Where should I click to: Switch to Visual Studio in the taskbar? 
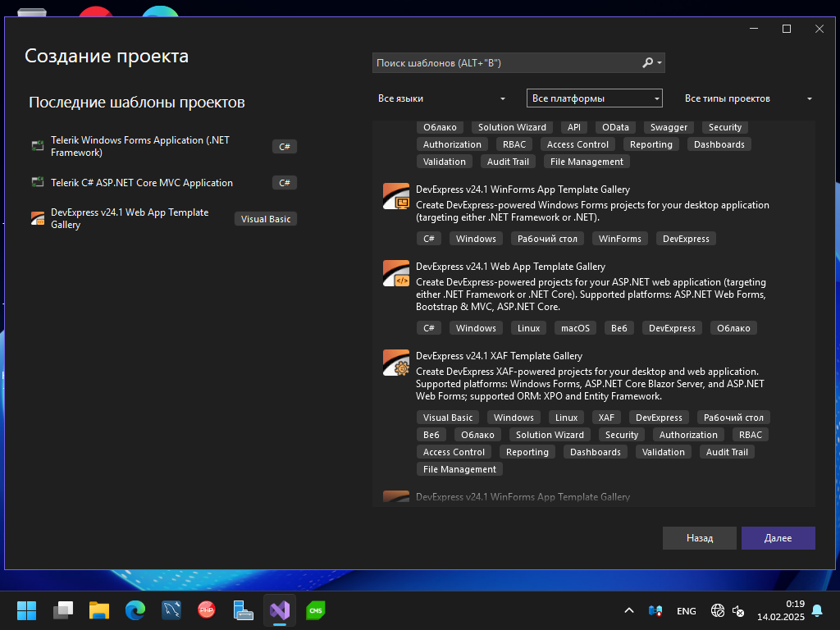coord(280,610)
